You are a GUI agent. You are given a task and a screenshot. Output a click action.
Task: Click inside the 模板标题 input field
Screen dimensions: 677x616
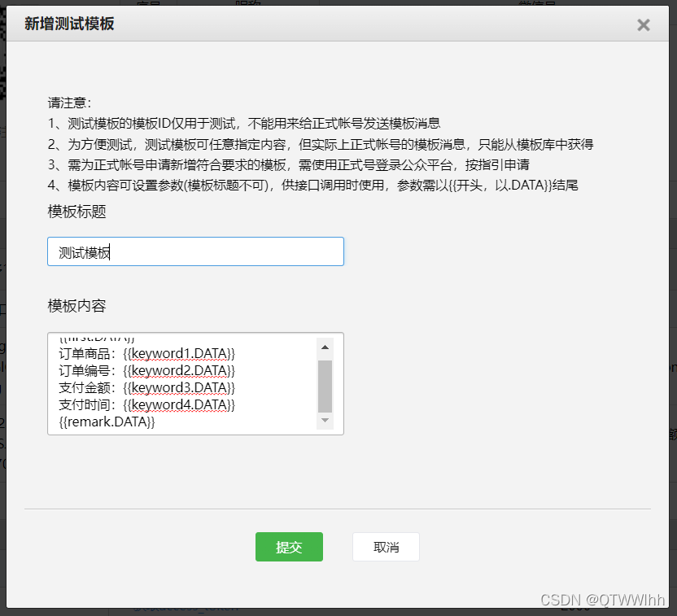coord(195,251)
